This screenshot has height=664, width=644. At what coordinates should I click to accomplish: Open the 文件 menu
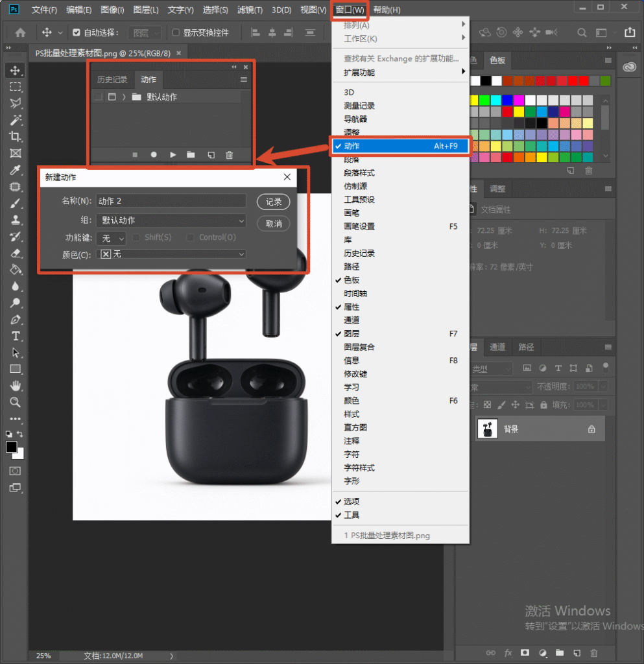coord(45,10)
